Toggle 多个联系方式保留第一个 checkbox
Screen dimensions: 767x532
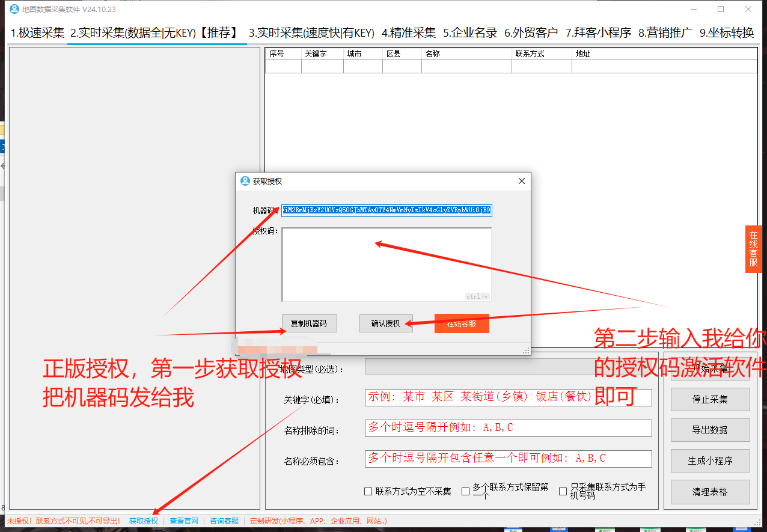pos(465,492)
